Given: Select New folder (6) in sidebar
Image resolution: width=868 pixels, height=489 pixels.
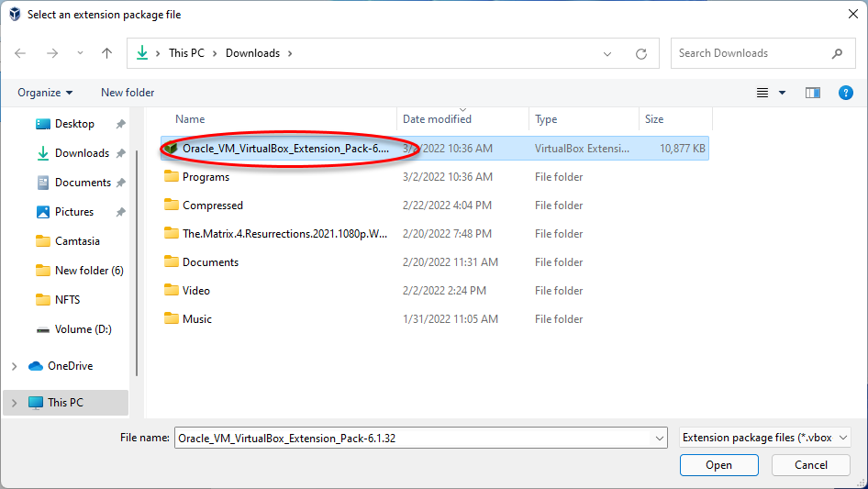Looking at the screenshot, I should (89, 271).
